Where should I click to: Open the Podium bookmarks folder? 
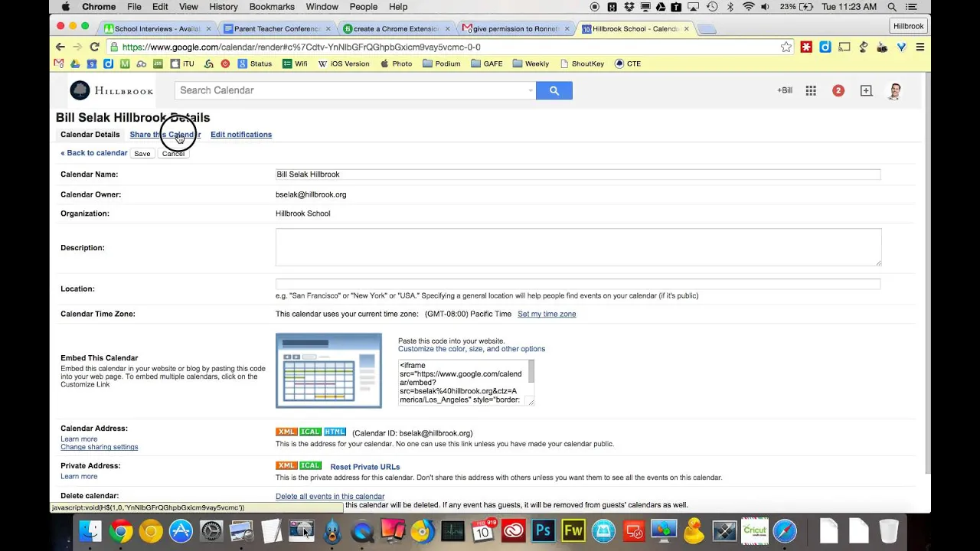point(442,64)
